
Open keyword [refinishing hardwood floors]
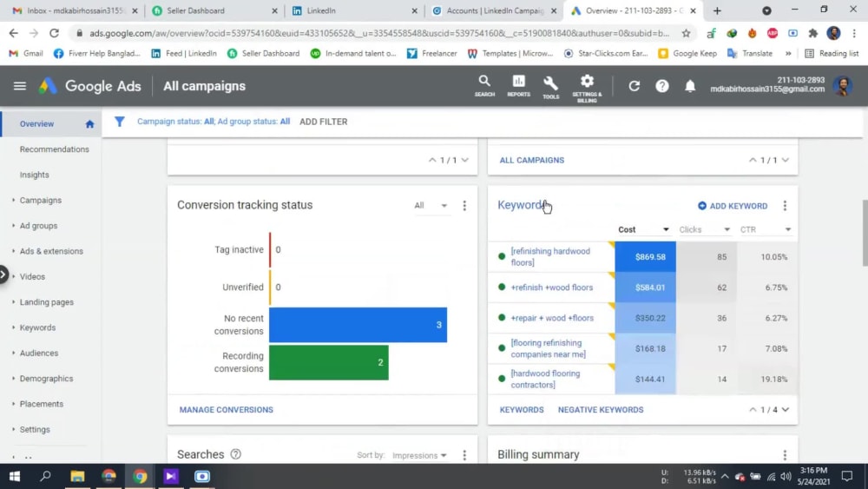[x=550, y=257]
